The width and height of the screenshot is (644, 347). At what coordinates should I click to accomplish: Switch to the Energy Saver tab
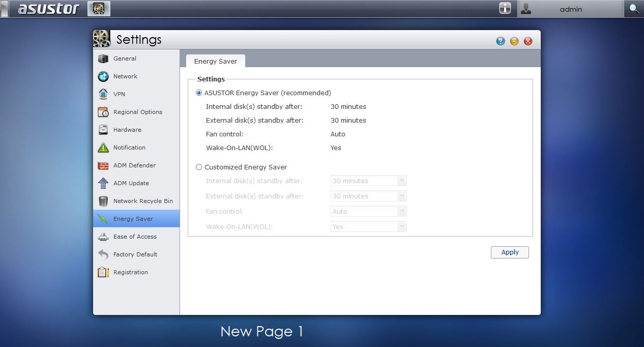pos(216,61)
